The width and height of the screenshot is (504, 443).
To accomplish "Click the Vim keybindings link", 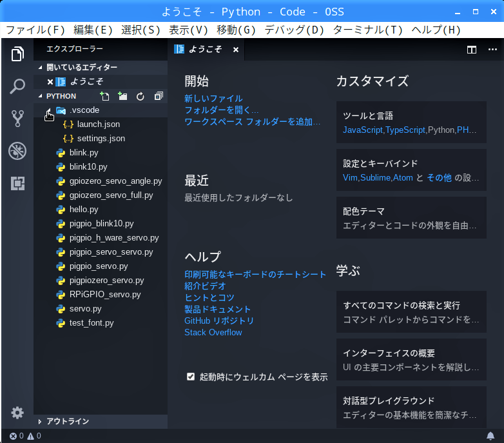I will tap(350, 177).
